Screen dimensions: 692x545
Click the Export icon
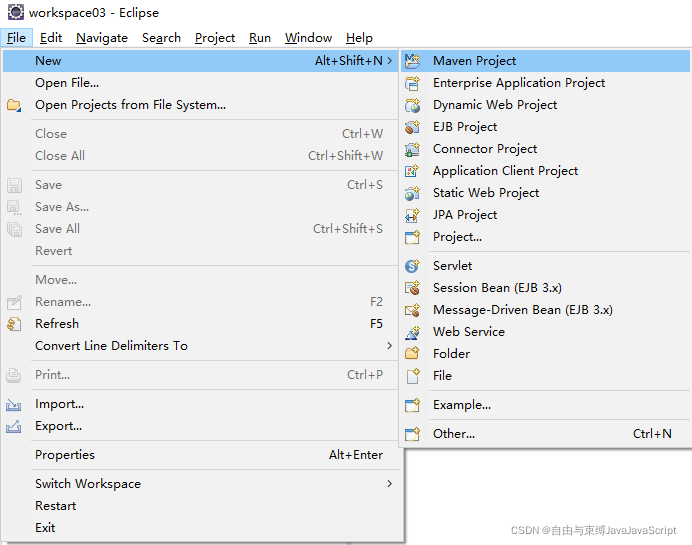pos(14,426)
